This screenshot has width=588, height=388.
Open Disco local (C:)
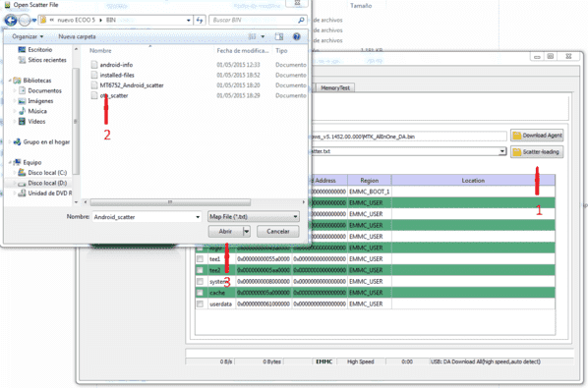point(47,173)
